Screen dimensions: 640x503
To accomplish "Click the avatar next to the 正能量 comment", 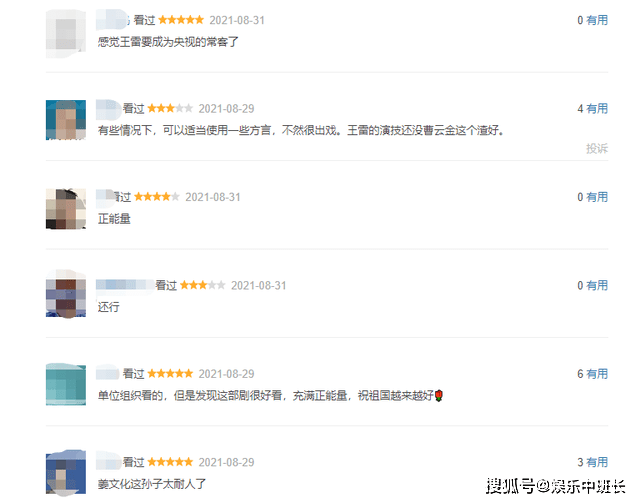I will click(x=66, y=209).
